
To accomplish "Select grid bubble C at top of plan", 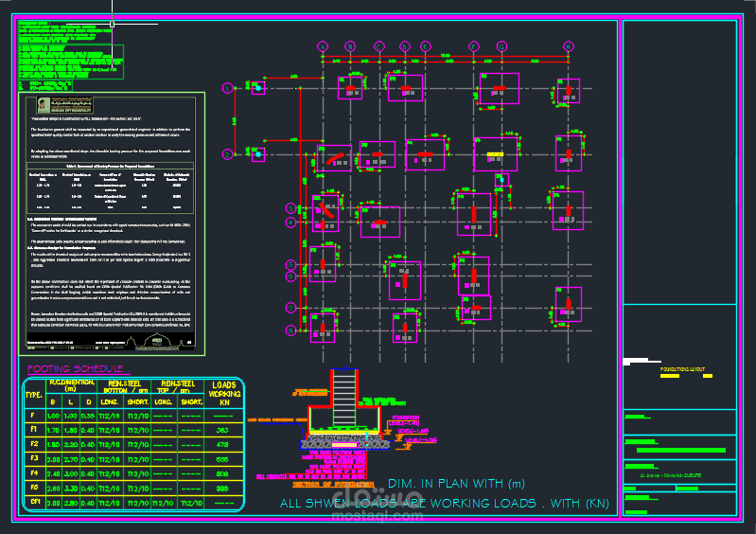I will click(379, 46).
